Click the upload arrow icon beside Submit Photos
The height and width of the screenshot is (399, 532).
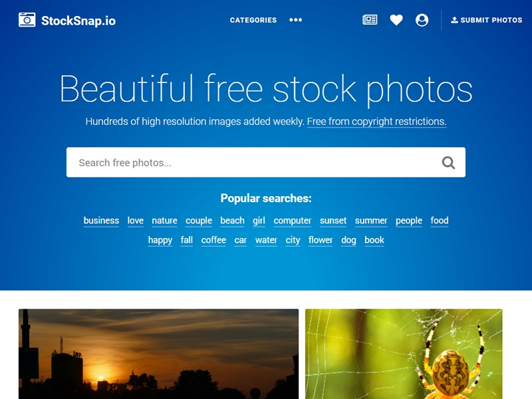454,20
